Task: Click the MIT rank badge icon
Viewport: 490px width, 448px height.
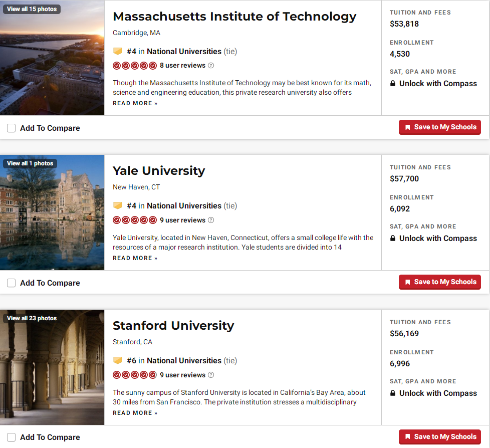Action: (118, 51)
